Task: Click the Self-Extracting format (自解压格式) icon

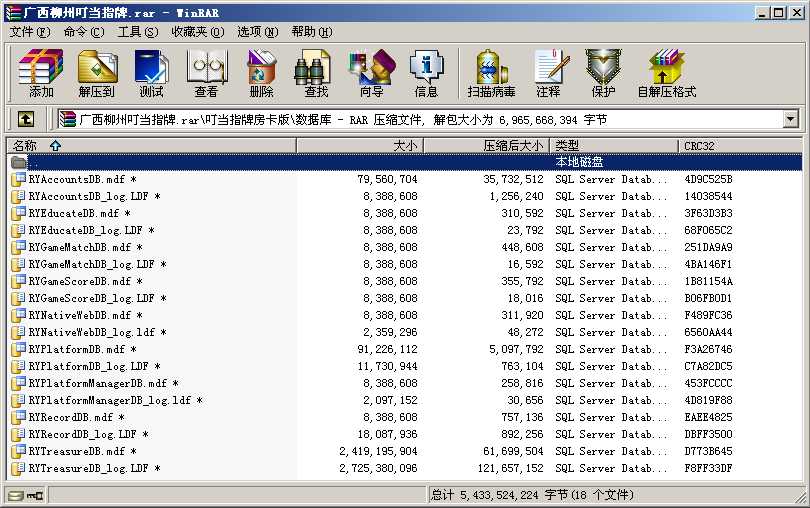Action: click(666, 73)
